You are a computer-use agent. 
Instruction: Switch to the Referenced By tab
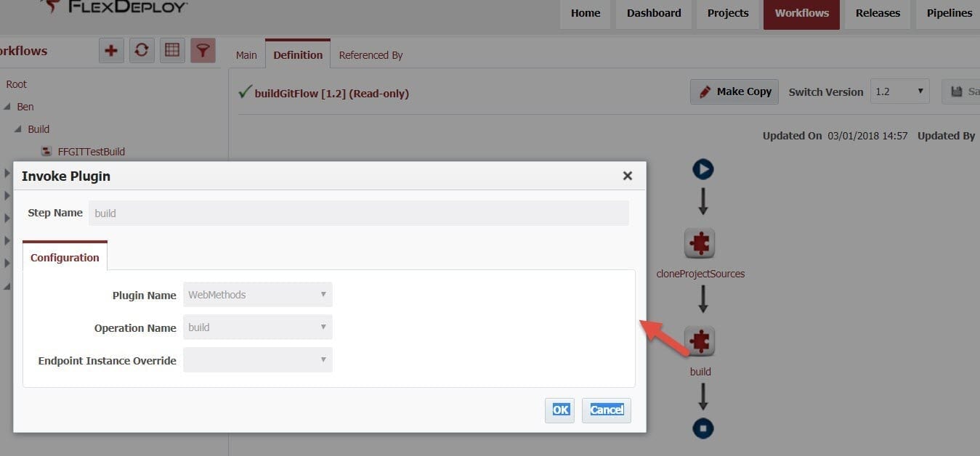point(370,55)
